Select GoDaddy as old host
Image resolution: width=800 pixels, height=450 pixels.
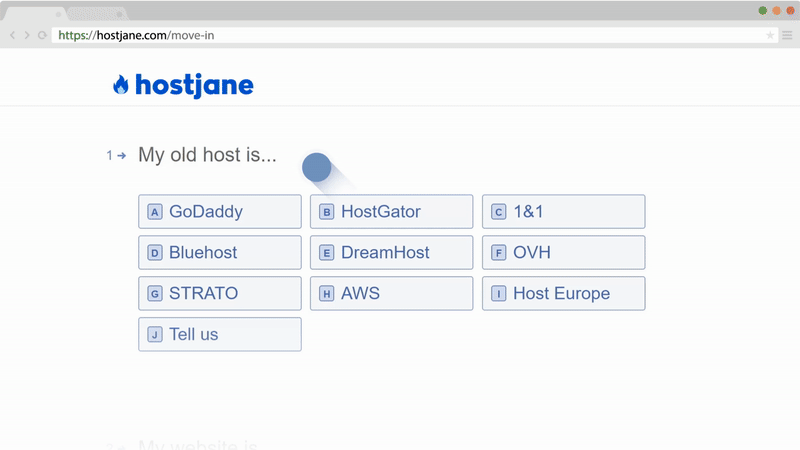click(219, 212)
